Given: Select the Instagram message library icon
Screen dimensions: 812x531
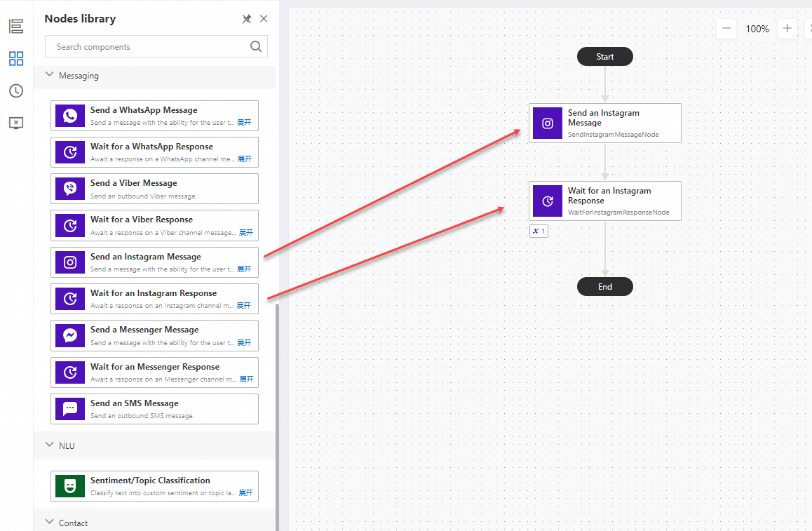Looking at the screenshot, I should [x=70, y=262].
